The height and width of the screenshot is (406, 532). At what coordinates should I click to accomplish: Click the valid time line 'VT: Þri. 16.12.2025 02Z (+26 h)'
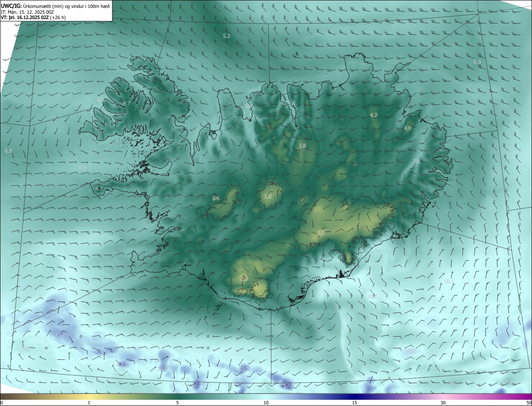pos(33,17)
